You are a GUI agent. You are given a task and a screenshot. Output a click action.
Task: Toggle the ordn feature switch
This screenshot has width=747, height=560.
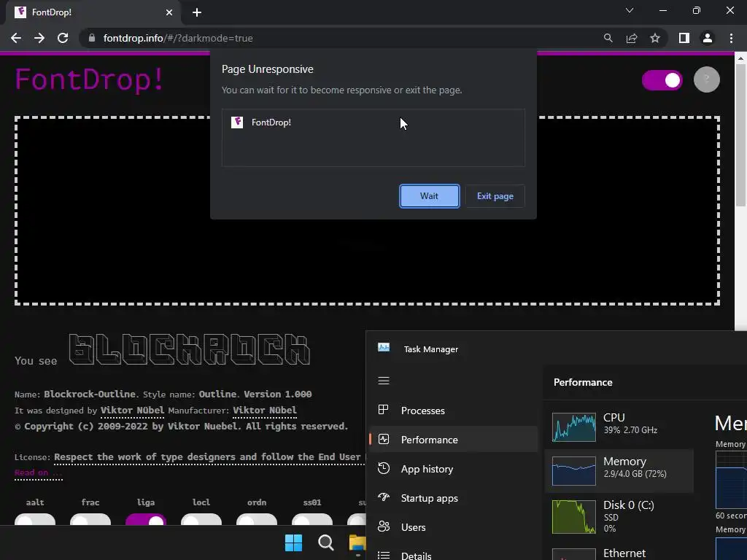click(257, 519)
